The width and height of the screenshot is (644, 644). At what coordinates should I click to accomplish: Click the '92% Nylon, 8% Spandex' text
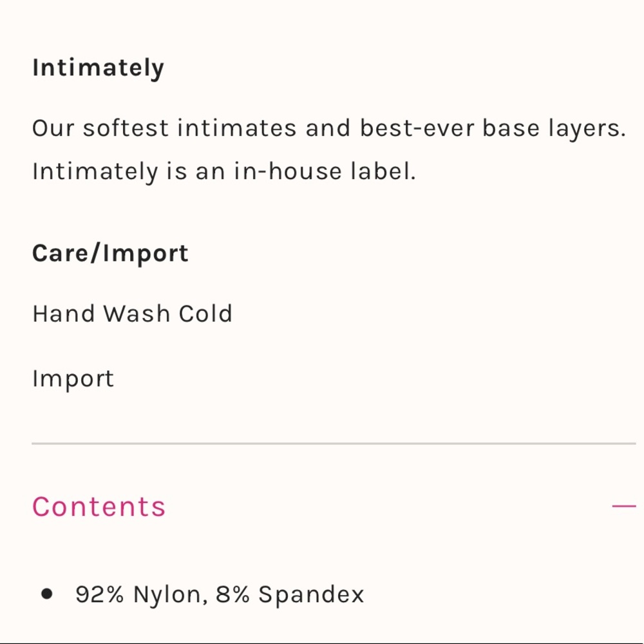(219, 594)
